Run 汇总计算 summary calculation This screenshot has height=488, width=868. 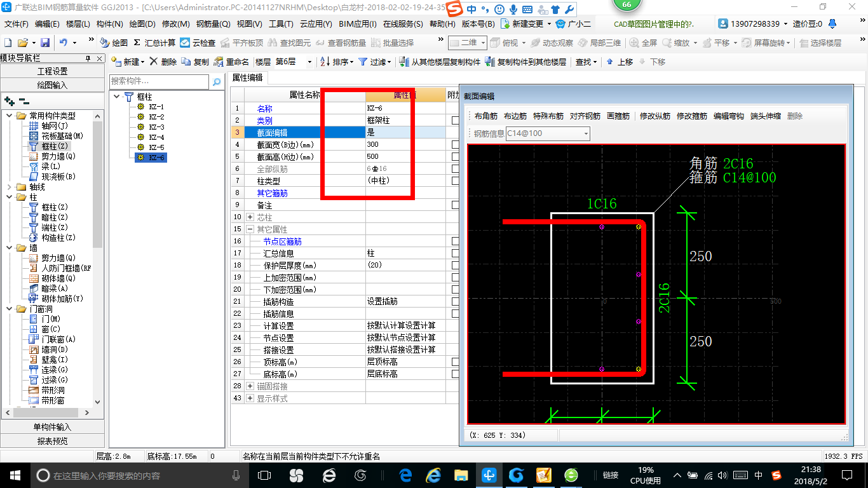(x=154, y=43)
